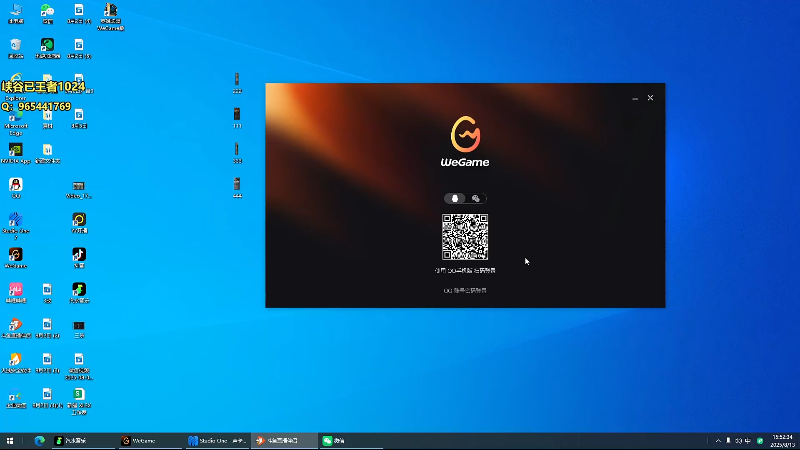Open the Windows Start menu
Image resolution: width=800 pixels, height=450 pixels.
(x=10, y=441)
